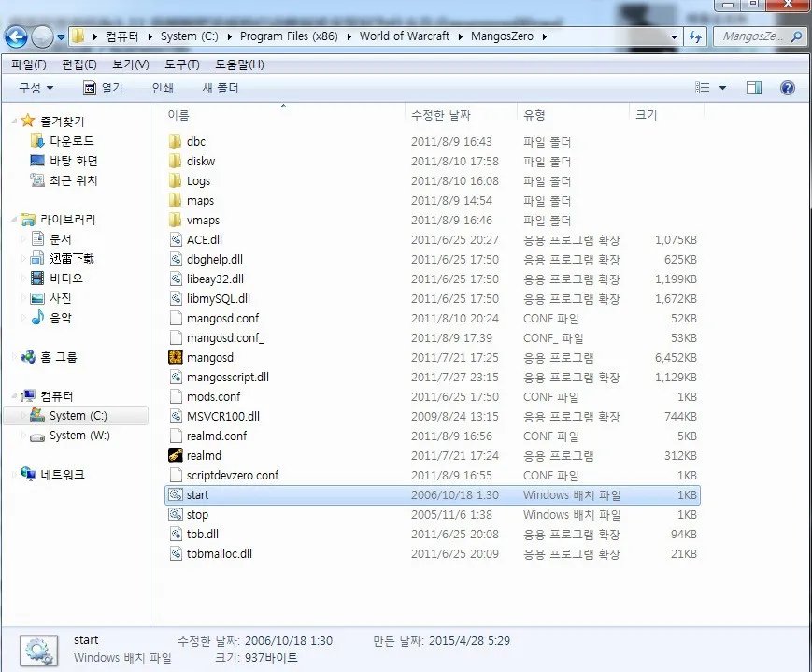Click Program Files (x86) breadcrumb

(289, 36)
